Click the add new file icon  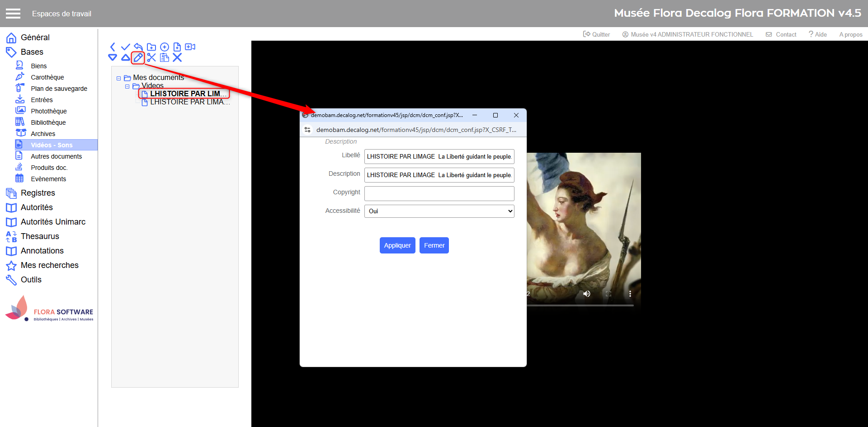[x=177, y=47]
